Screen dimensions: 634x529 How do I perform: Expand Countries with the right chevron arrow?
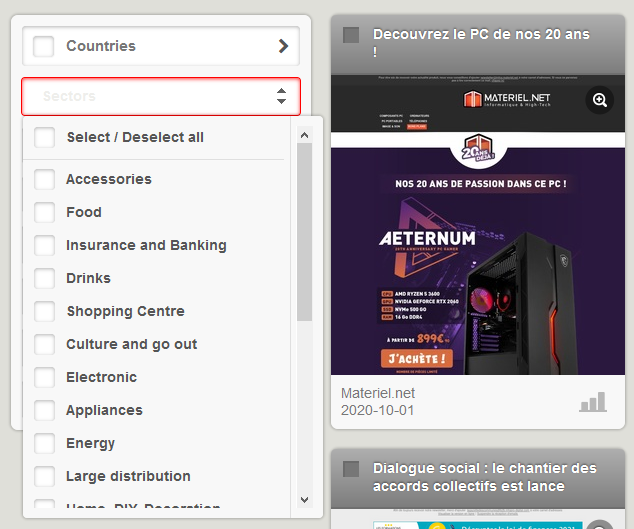(284, 46)
